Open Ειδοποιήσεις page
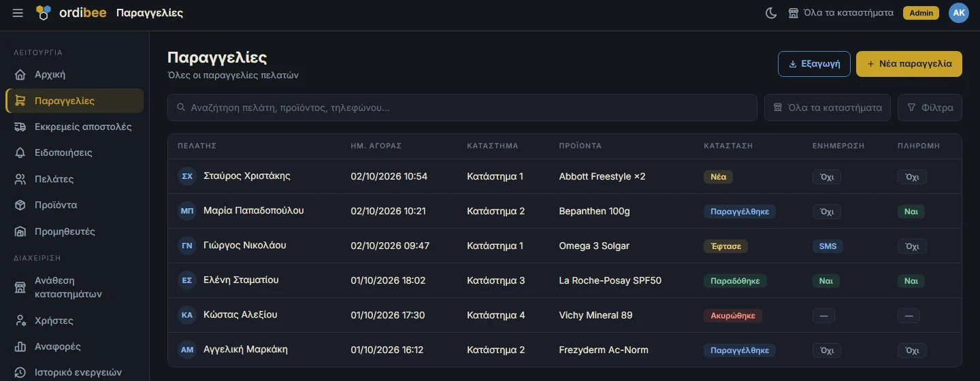 click(75, 153)
